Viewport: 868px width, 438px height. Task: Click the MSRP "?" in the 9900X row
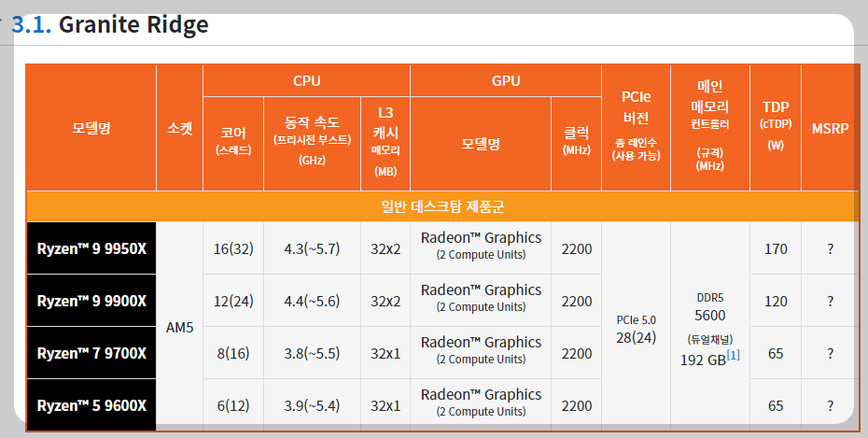tap(830, 301)
